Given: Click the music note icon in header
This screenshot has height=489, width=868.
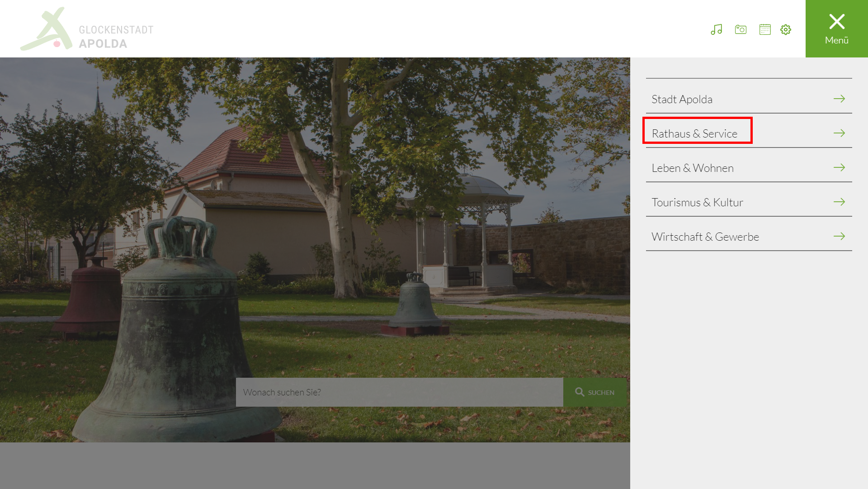Looking at the screenshot, I should coord(717,29).
